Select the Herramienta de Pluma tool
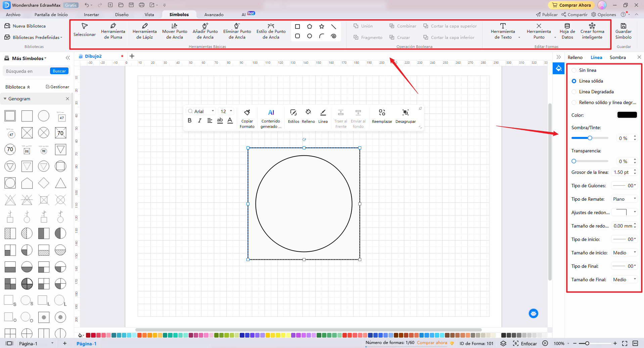The height and width of the screenshot is (348, 644). 113,31
